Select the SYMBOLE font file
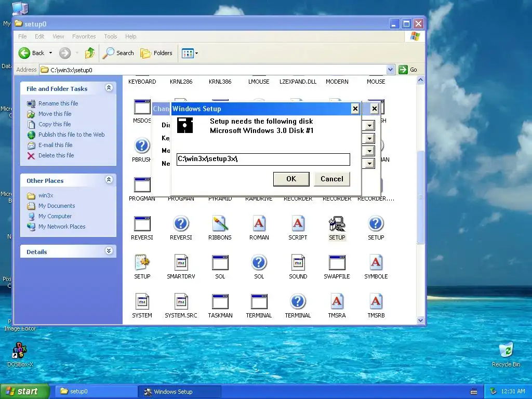Image resolution: width=532 pixels, height=399 pixels. (376, 263)
